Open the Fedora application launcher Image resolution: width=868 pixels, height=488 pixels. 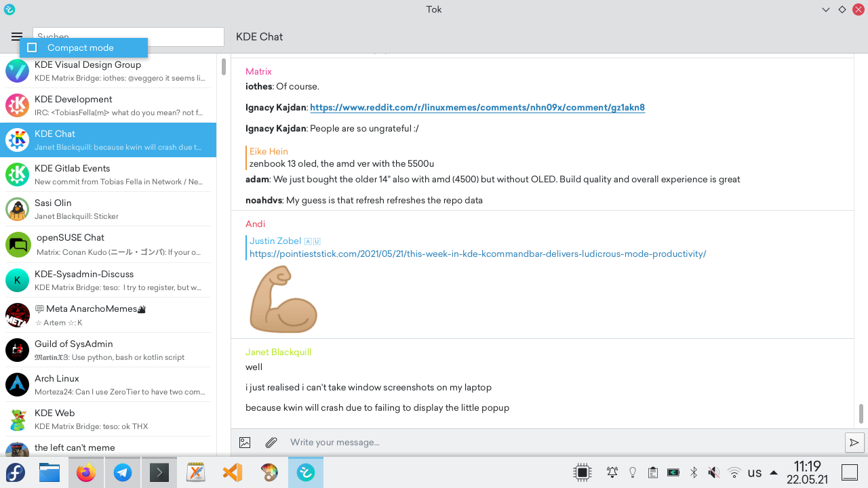click(x=16, y=472)
